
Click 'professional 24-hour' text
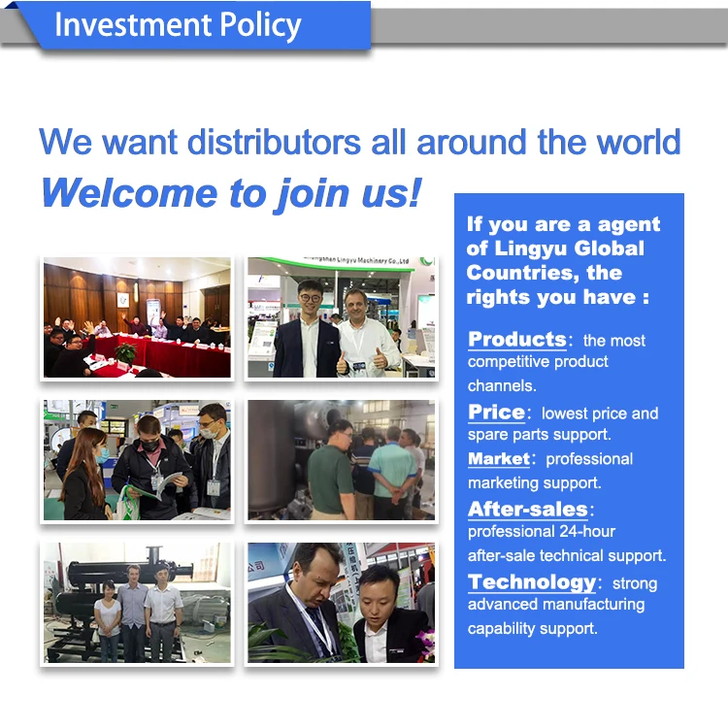tap(542, 532)
